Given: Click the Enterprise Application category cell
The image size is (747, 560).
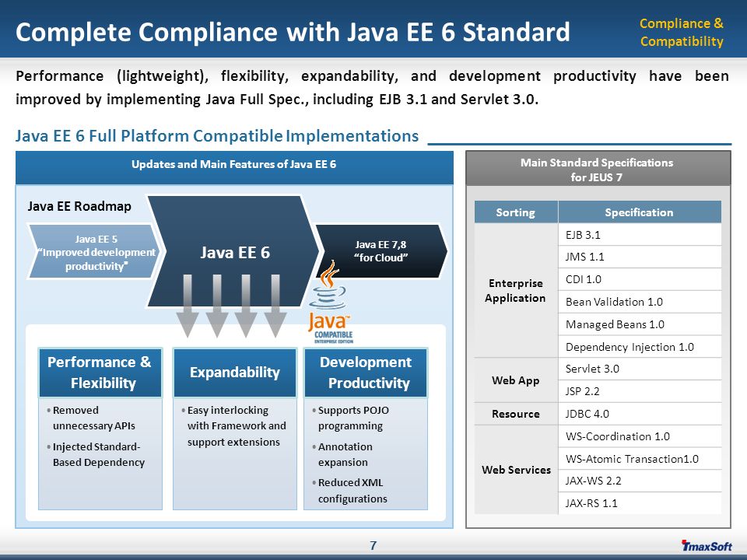Looking at the screenshot, I should tap(515, 290).
